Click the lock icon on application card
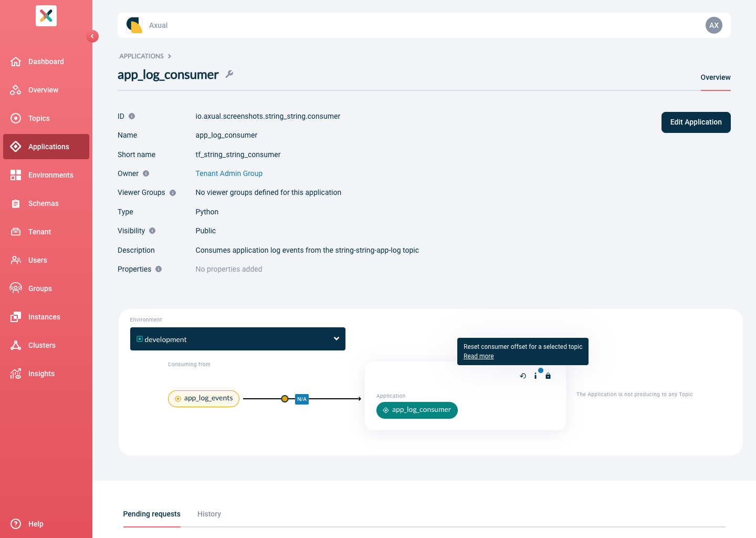Image resolution: width=756 pixels, height=538 pixels. [x=548, y=376]
